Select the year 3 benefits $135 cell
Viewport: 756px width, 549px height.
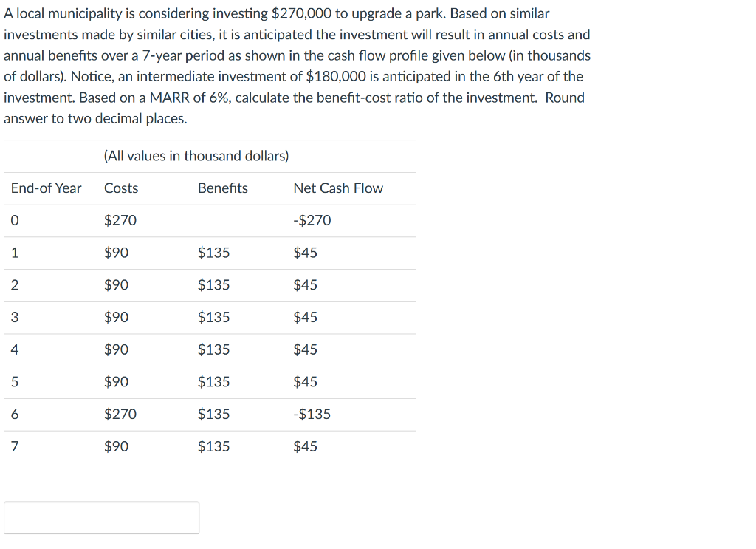point(213,318)
